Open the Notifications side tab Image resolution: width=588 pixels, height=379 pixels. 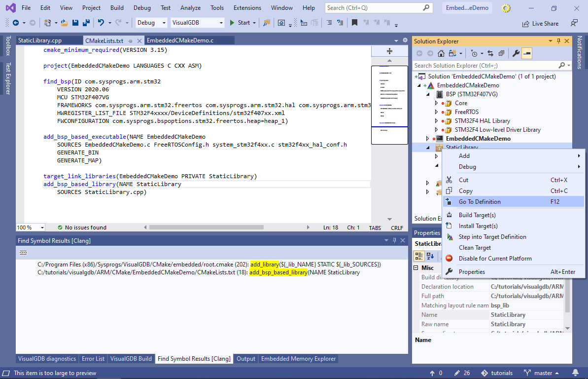[580, 53]
